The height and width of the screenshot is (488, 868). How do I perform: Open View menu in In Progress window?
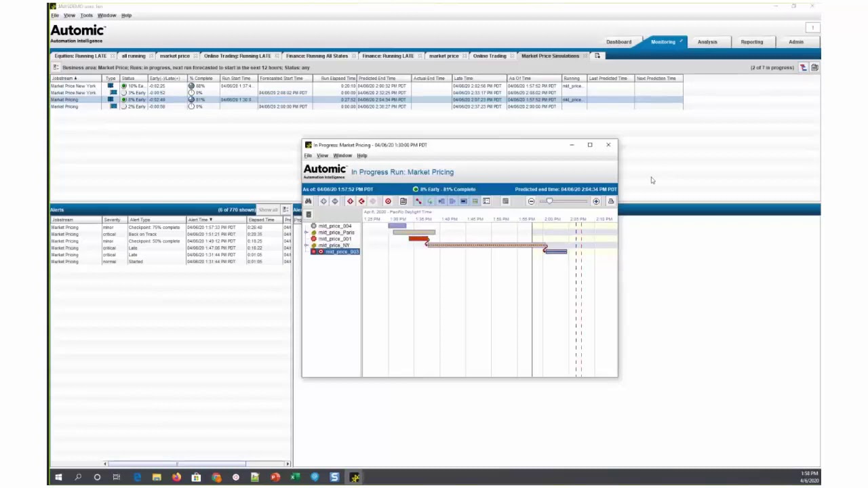click(322, 156)
